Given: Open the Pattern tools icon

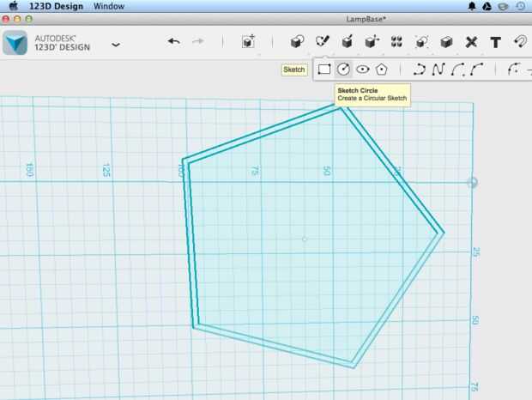Looking at the screenshot, I should click(396, 42).
